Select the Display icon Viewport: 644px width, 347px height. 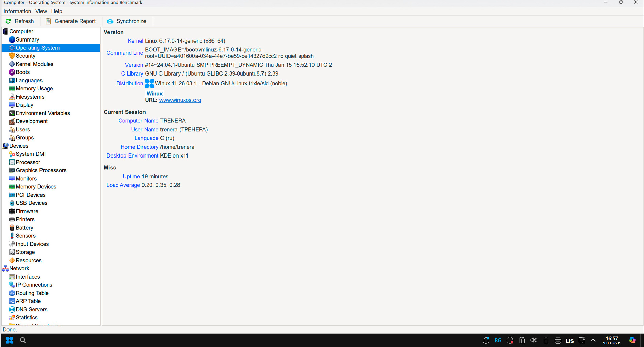click(x=12, y=105)
